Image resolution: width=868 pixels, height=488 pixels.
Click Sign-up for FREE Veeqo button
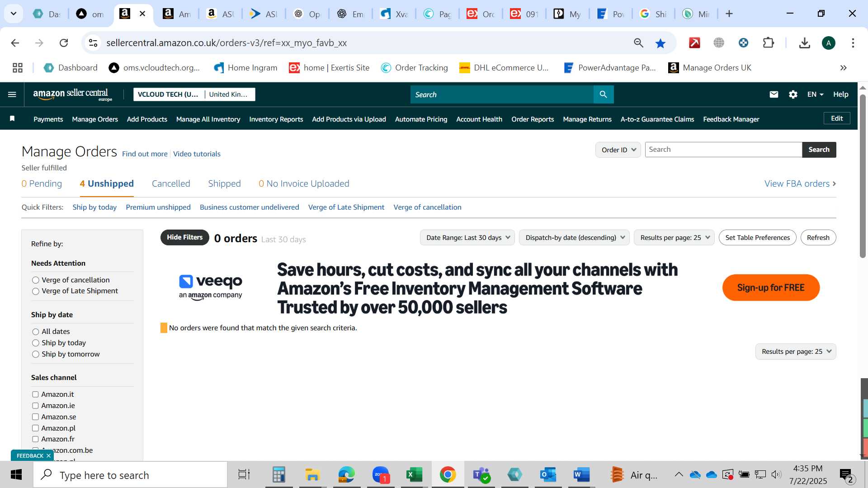[x=771, y=288]
